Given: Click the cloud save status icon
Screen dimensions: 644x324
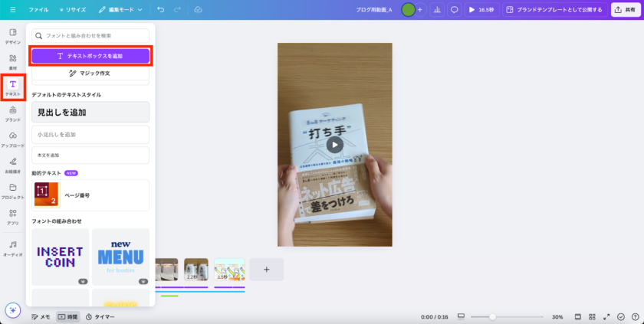Looking at the screenshot, I should point(199,10).
